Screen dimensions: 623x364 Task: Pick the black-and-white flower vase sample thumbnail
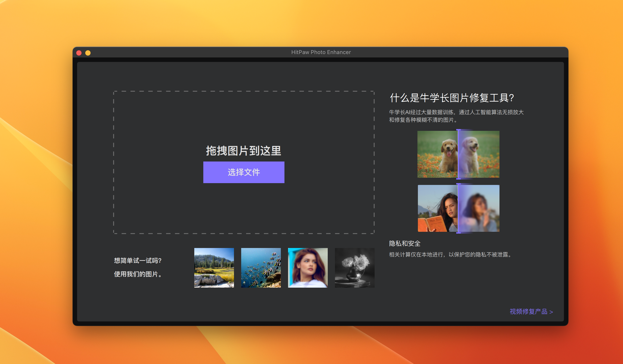pyautogui.click(x=355, y=268)
